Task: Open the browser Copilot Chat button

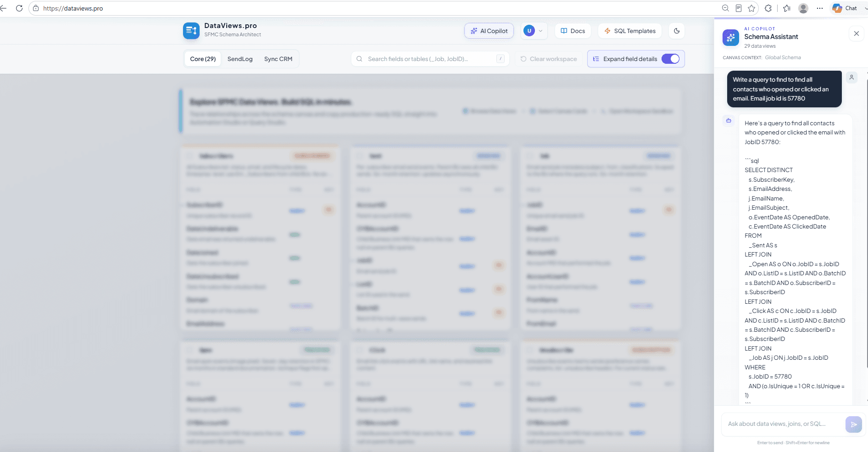Action: click(x=845, y=8)
